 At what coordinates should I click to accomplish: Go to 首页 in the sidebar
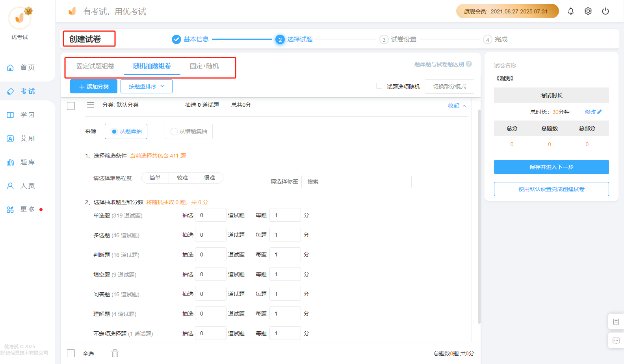(28, 67)
